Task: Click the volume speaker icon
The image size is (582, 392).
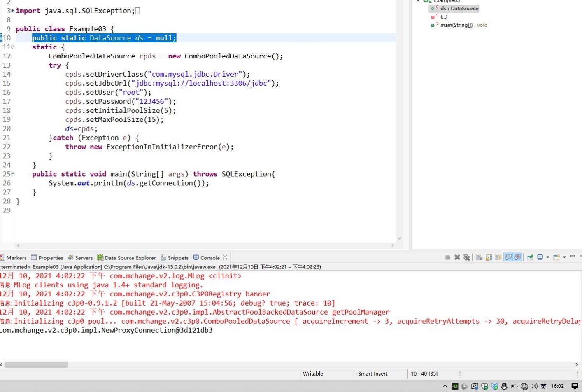Action: click(x=534, y=386)
